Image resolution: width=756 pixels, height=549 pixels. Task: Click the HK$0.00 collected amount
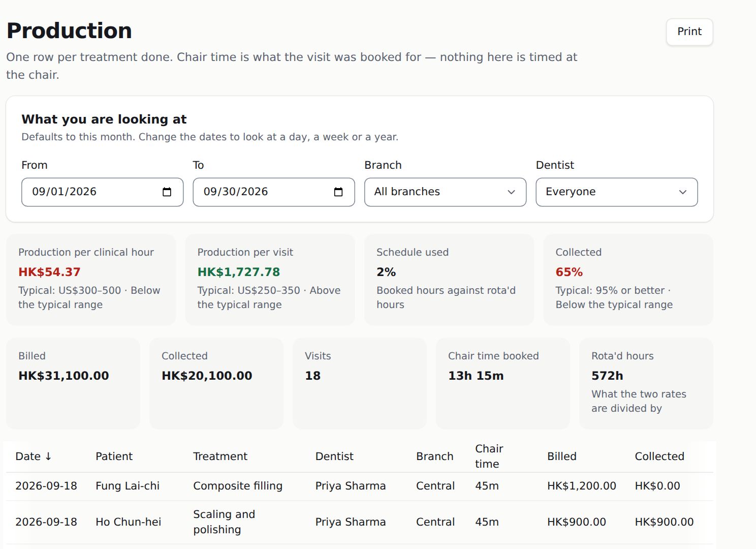(x=657, y=486)
